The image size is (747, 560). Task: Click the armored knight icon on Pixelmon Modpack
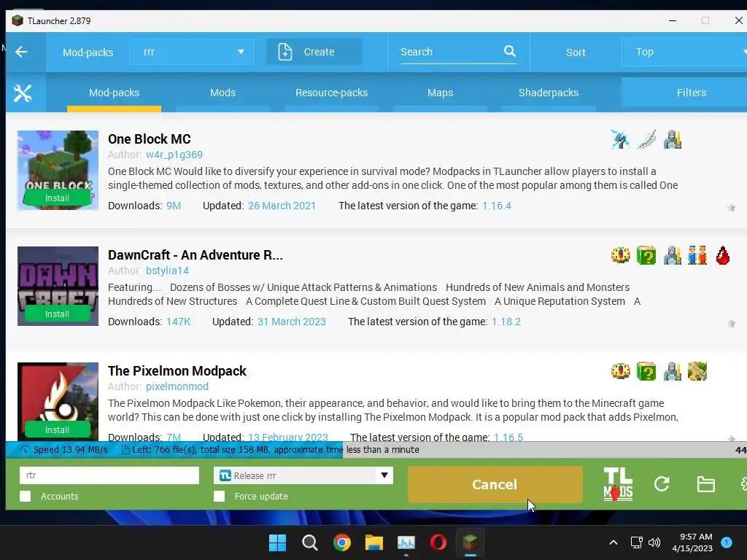point(672,371)
